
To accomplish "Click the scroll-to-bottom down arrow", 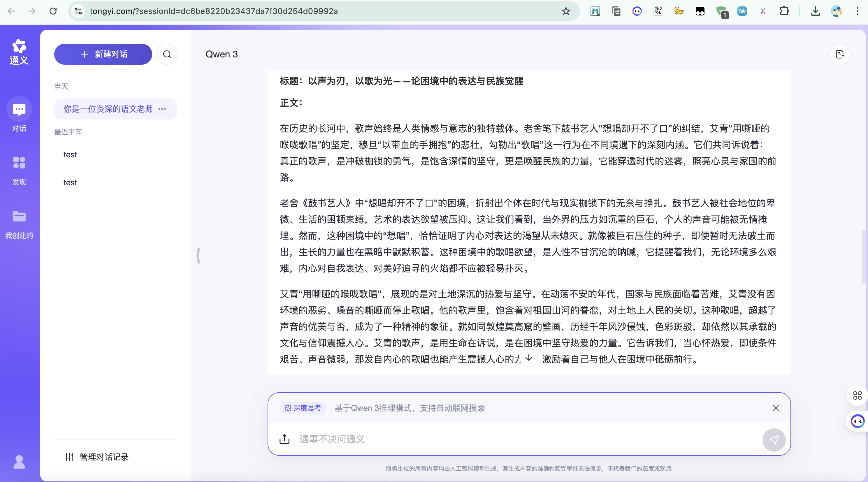I will tap(529, 357).
